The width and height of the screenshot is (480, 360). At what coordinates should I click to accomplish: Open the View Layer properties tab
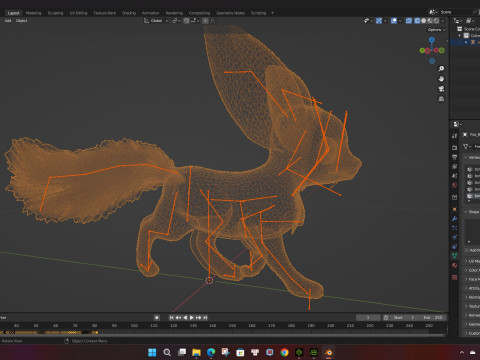tap(455, 166)
